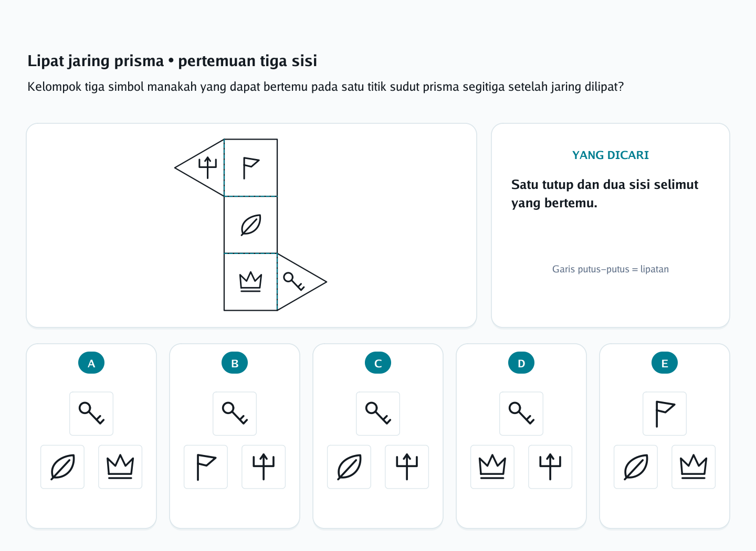
Task: Click the trident icon in option C
Action: 407,467
